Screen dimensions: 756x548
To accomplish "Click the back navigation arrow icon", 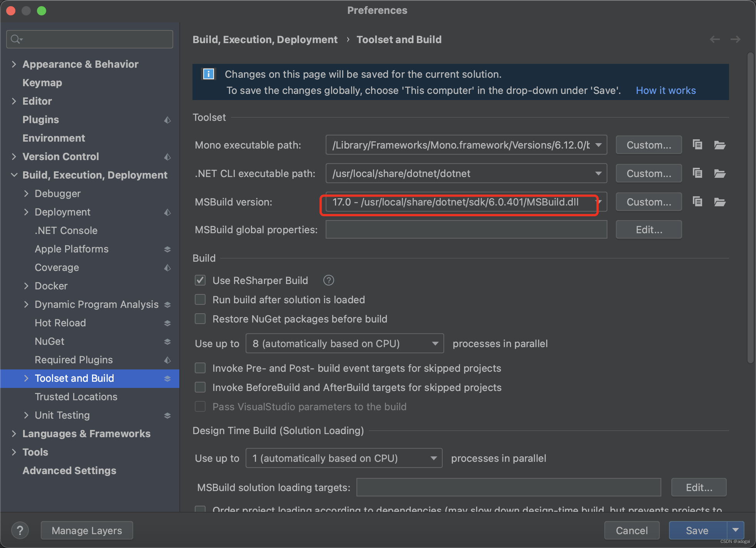I will 714,39.
